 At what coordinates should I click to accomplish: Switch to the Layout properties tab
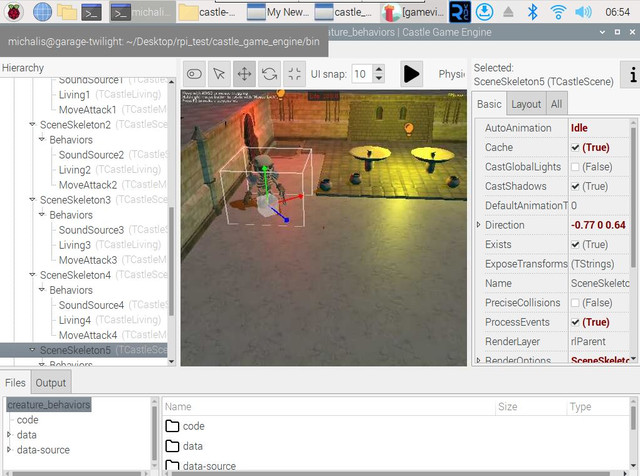tap(526, 104)
